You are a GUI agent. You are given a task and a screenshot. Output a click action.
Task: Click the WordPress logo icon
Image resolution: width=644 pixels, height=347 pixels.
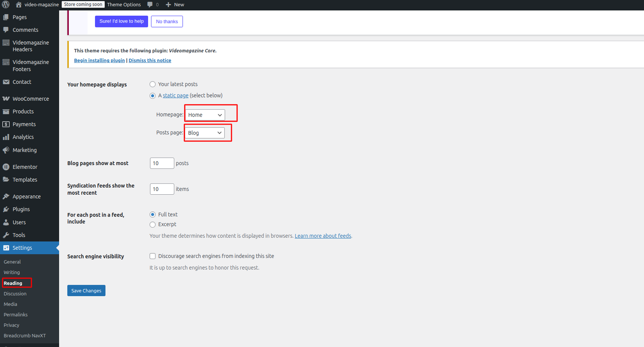coord(6,5)
